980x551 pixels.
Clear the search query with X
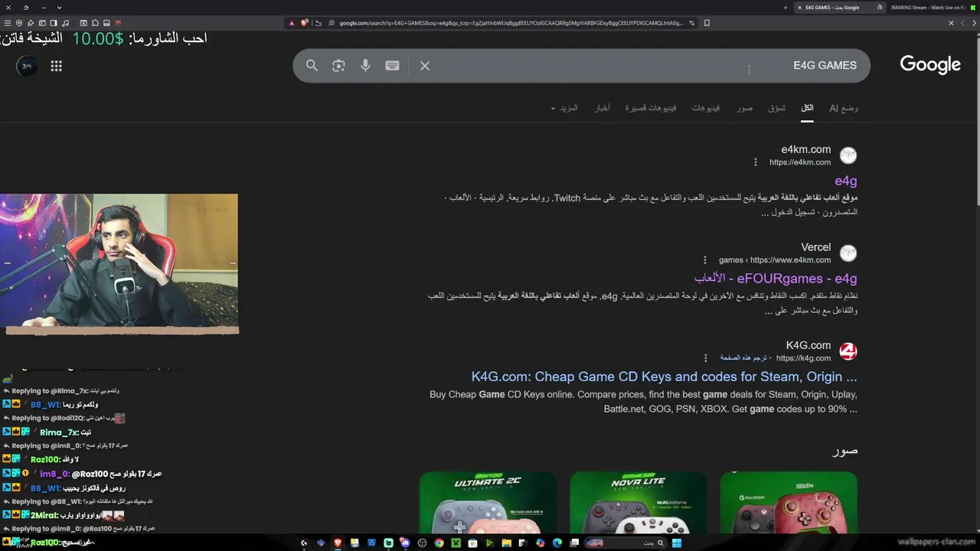[425, 65]
